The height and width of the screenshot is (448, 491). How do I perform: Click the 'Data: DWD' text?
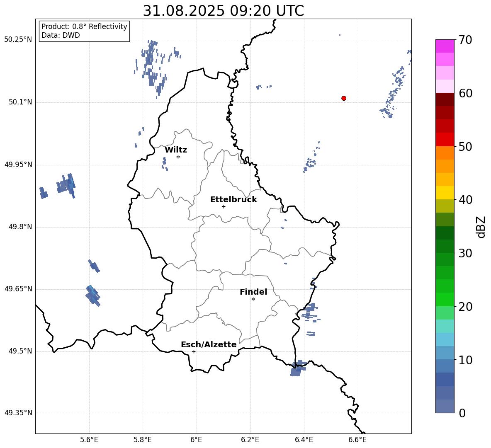point(61,35)
